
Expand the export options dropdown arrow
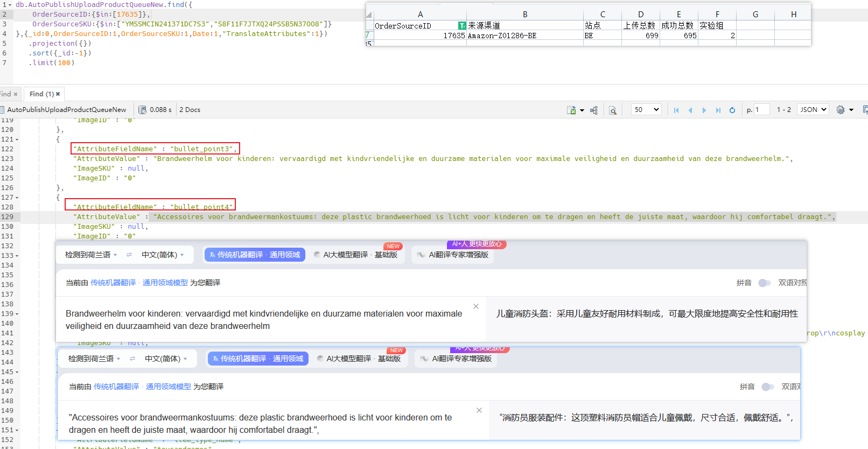(x=582, y=110)
